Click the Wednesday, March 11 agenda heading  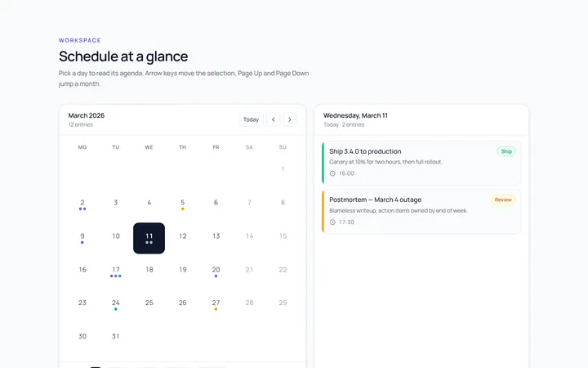(x=355, y=115)
